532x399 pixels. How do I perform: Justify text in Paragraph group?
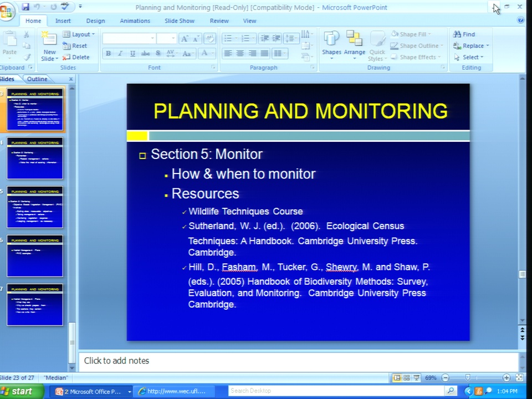pyautogui.click(x=265, y=53)
